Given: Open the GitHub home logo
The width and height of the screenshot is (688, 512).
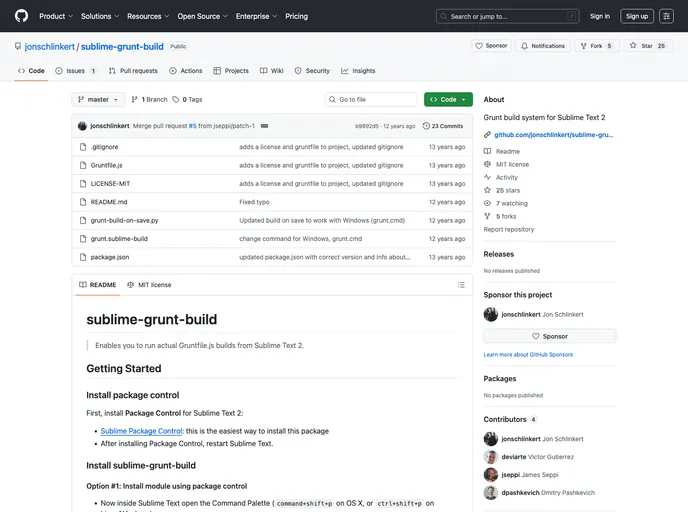Looking at the screenshot, I should 22,16.
